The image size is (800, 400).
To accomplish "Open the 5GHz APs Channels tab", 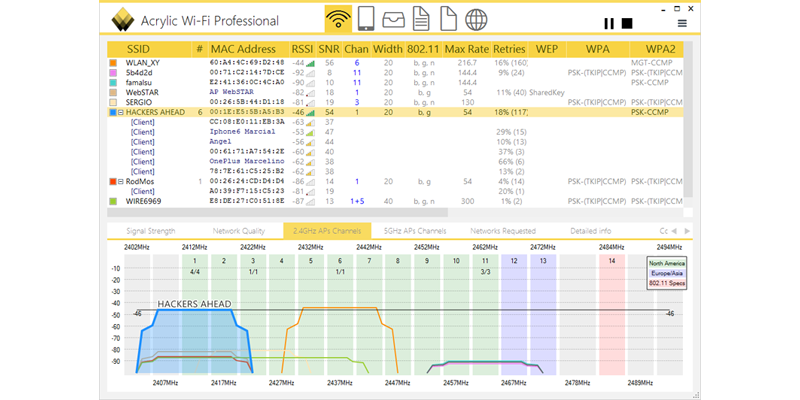I will tap(415, 231).
